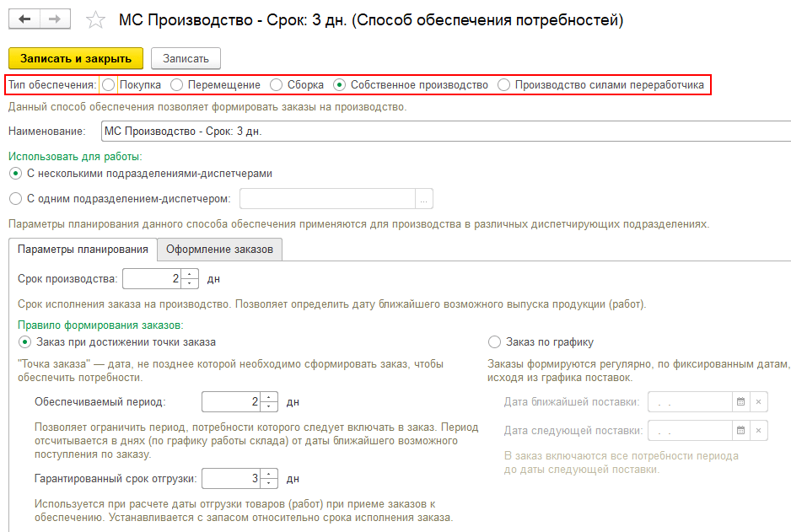Image resolution: width=791 pixels, height=532 pixels.
Task: Adjust the Обеспечиваемый период spinner
Action: tap(270, 402)
